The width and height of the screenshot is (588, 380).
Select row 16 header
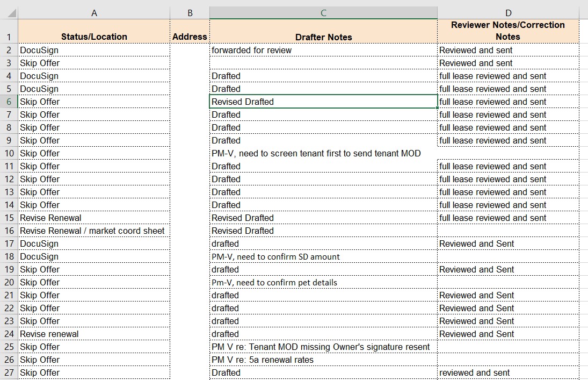click(x=9, y=231)
